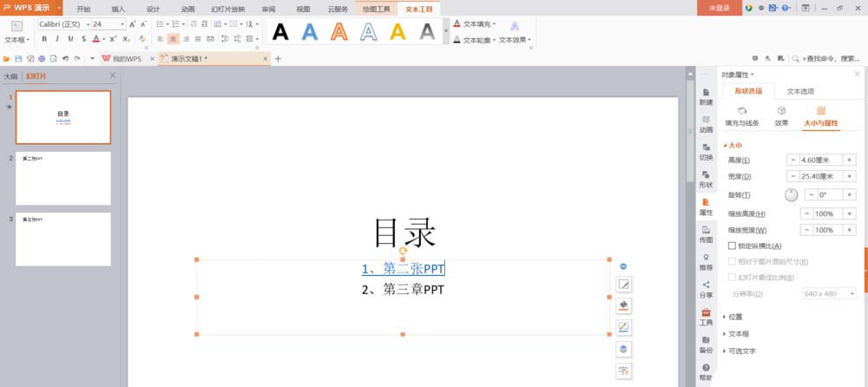Expand the 文本框 section in properties panel
Viewport: 868px width, 387px height.
[x=736, y=334]
